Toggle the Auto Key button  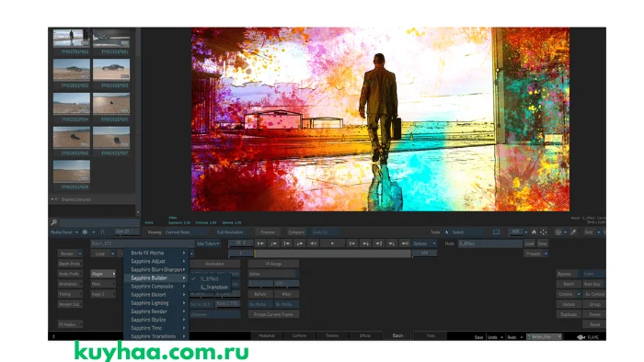point(593,284)
